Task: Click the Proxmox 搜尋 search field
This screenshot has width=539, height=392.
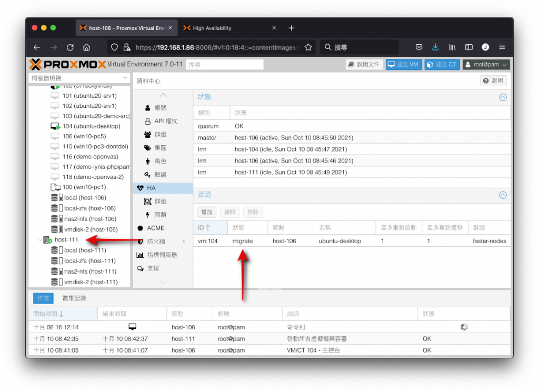Action: click(x=225, y=65)
